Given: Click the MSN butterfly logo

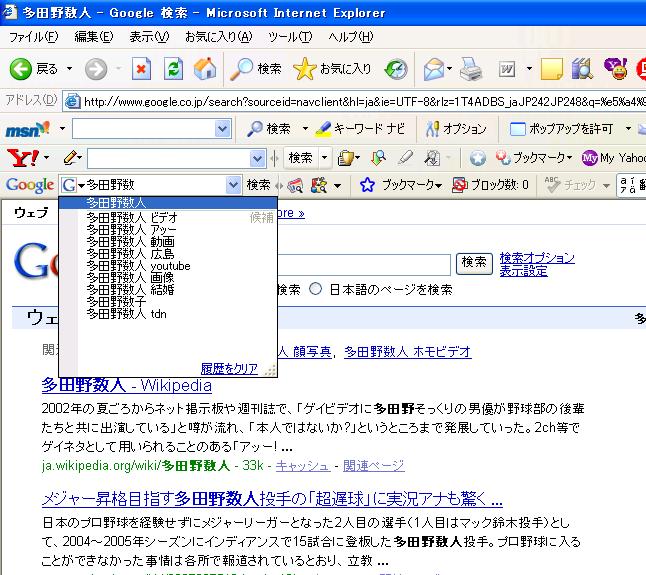Looking at the screenshot, I should [28, 129].
